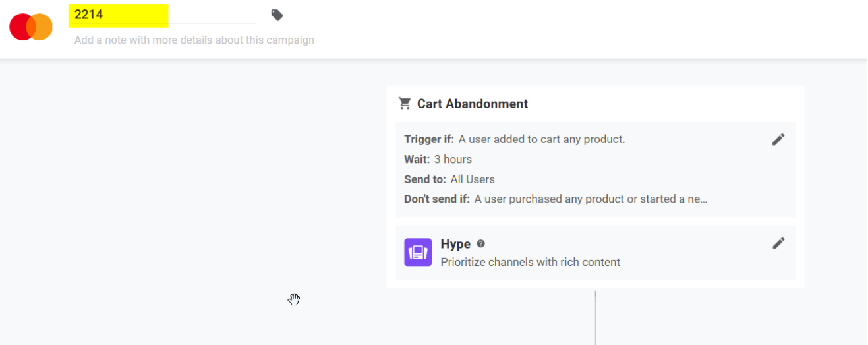Click 'Prioritize channels with rich content' description

click(531, 262)
